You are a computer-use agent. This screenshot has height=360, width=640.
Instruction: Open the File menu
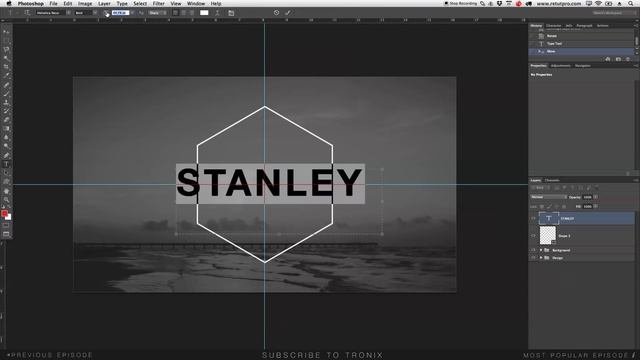(53, 3)
